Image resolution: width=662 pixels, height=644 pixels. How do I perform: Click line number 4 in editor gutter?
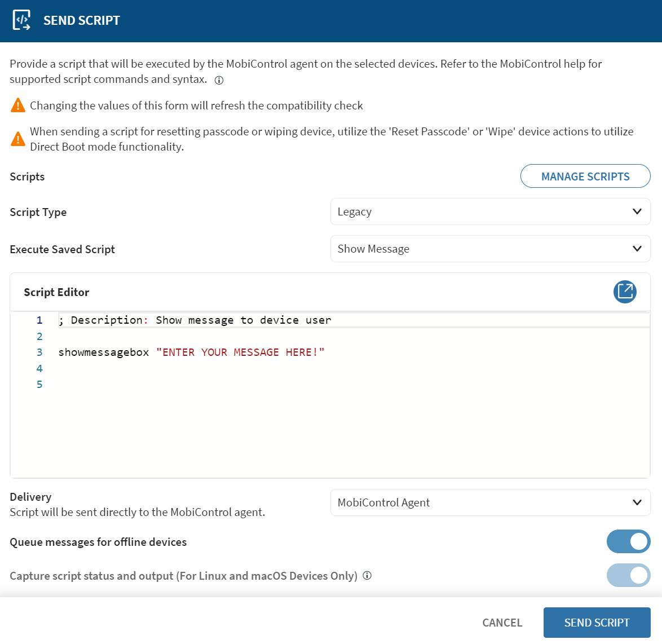tap(39, 369)
